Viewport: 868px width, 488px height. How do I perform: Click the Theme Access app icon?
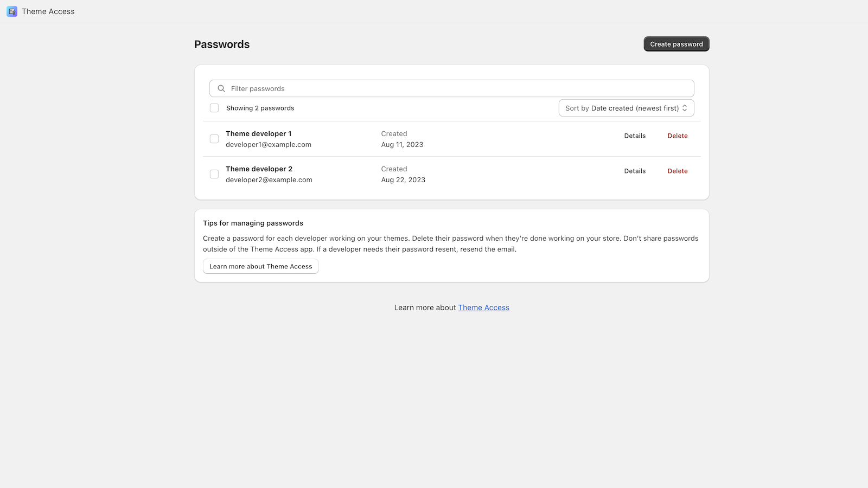(11, 11)
